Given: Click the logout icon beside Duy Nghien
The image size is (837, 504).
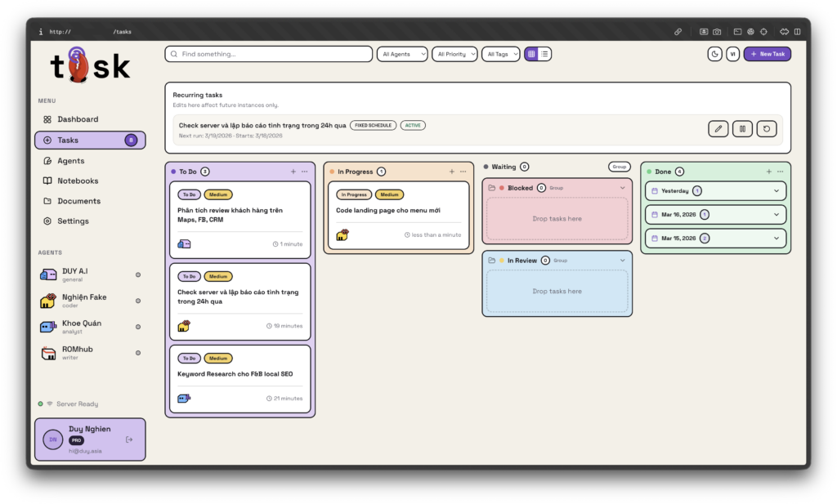Looking at the screenshot, I should 129,439.
